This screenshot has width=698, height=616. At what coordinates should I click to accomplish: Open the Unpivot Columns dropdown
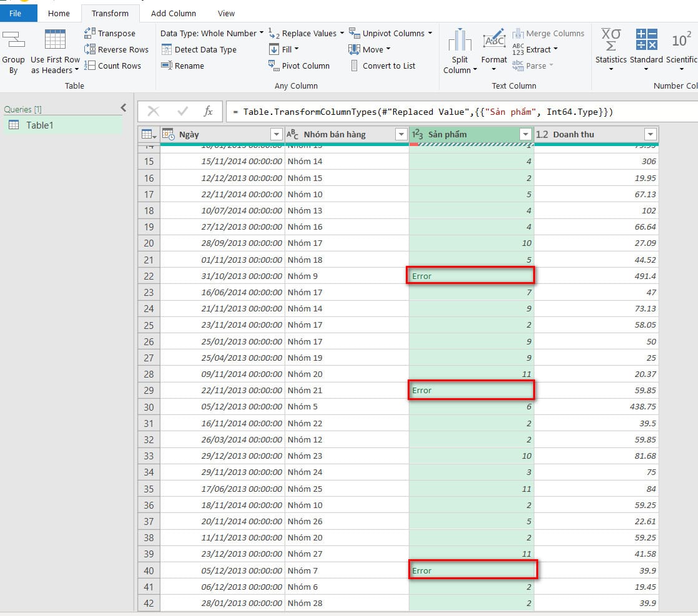(430, 33)
